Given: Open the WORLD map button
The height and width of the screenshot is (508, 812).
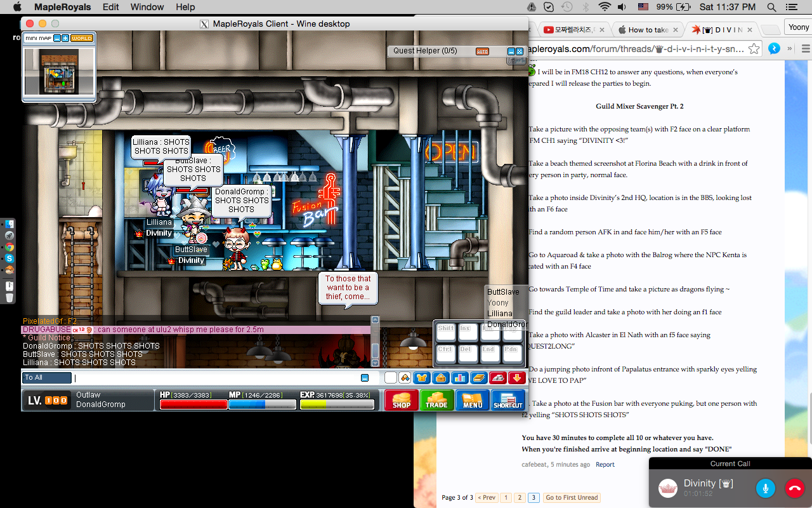Looking at the screenshot, I should tap(81, 38).
